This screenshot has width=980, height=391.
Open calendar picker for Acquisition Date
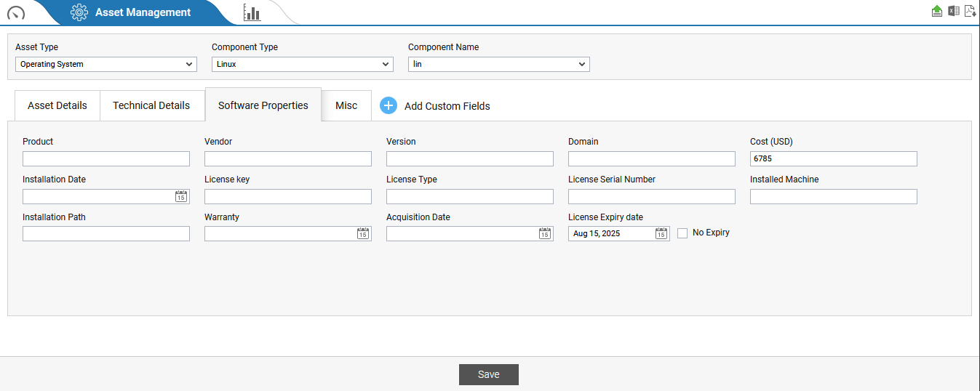pos(545,234)
